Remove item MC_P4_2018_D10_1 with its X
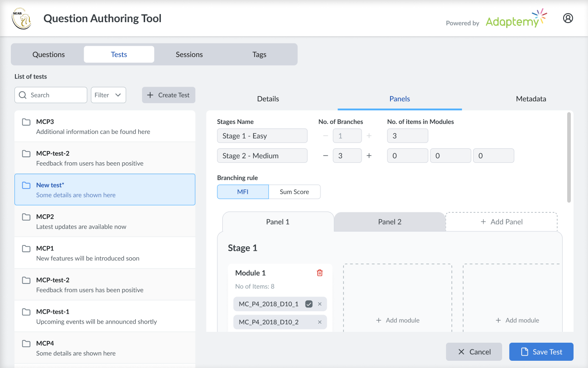The image size is (588, 368). click(x=320, y=304)
